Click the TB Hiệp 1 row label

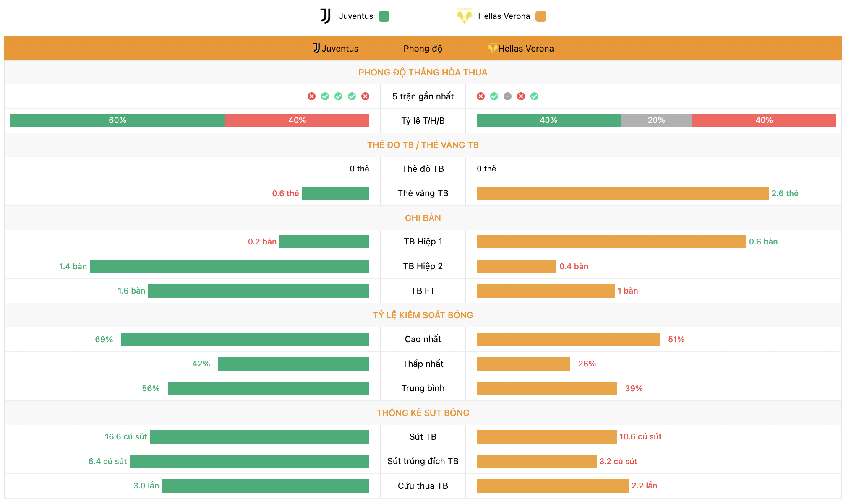[x=423, y=242]
